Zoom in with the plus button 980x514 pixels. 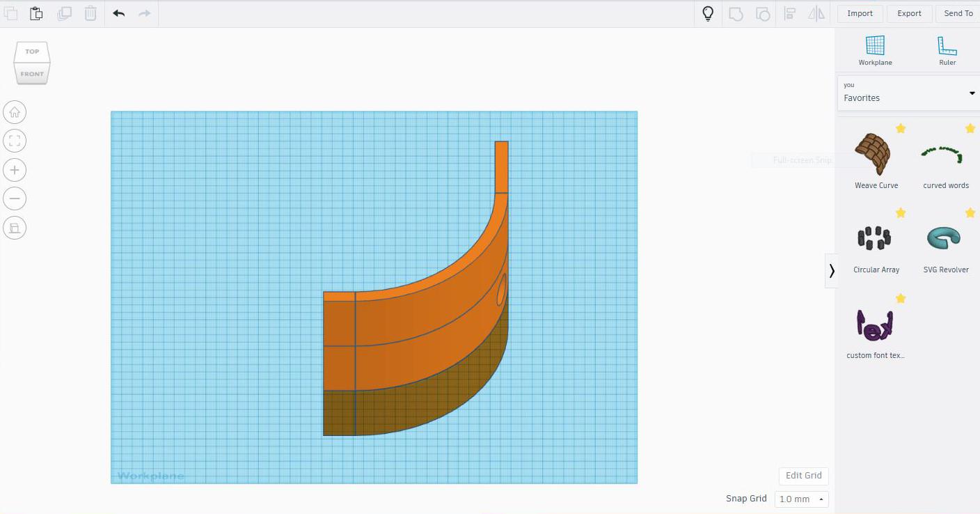[x=15, y=170]
